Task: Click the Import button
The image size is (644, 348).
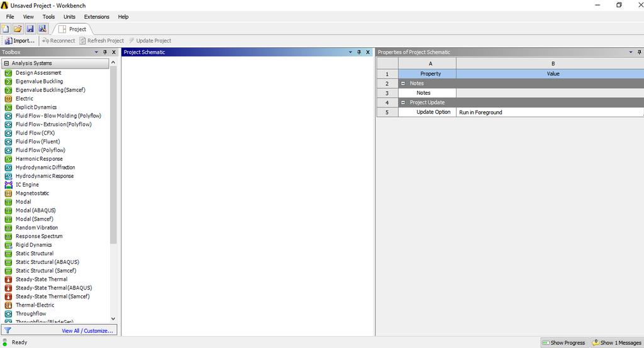Action: click(19, 41)
